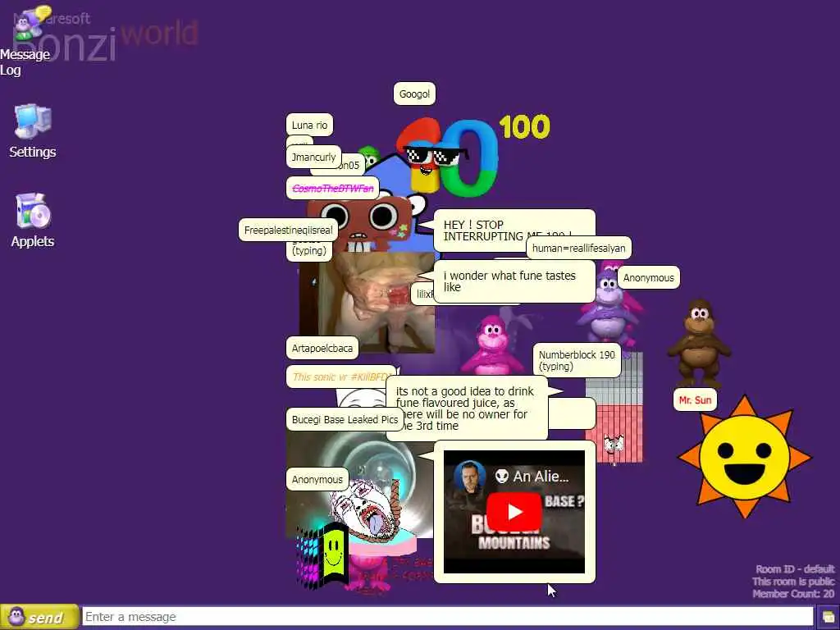
Task: Click the fune tastes like speech bubble
Action: [514, 281]
